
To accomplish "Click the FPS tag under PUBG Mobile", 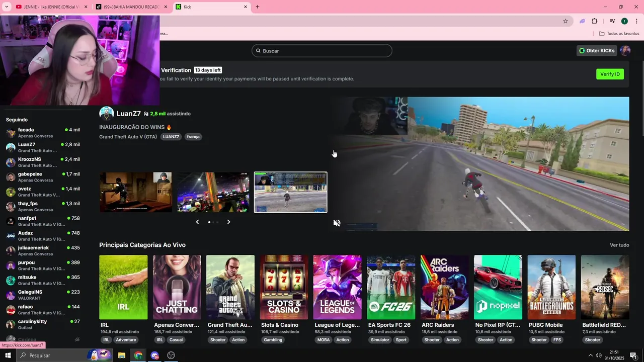I will (557, 340).
